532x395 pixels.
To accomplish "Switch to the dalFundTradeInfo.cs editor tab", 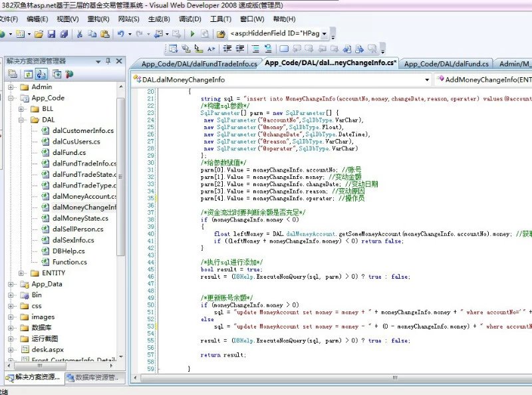I will (199, 64).
